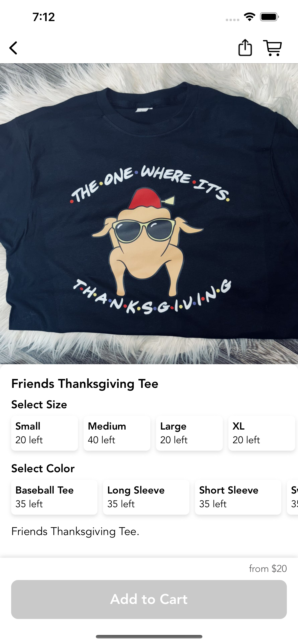
Task: Select the partially visible fourth style option
Action: [x=292, y=497]
